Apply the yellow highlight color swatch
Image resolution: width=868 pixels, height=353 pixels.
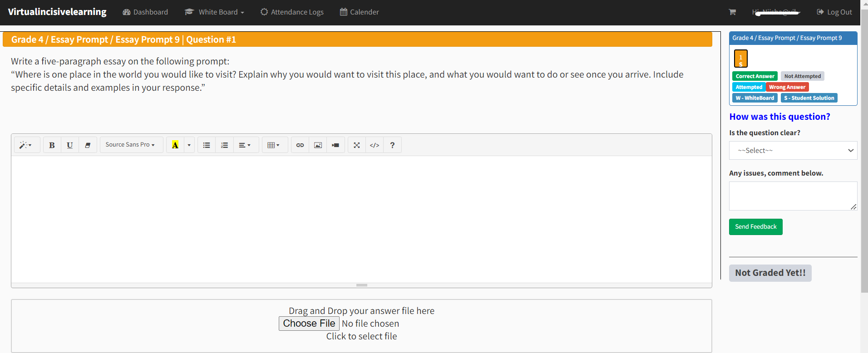point(175,145)
